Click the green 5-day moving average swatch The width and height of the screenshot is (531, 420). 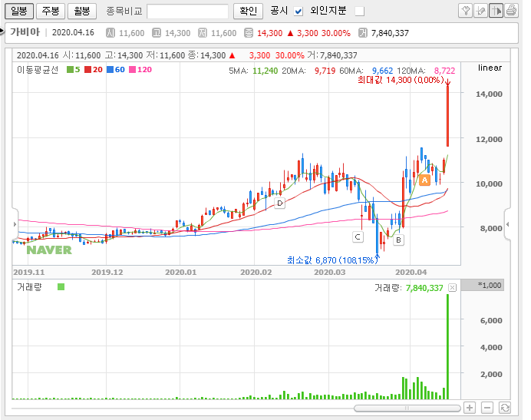pos(70,70)
